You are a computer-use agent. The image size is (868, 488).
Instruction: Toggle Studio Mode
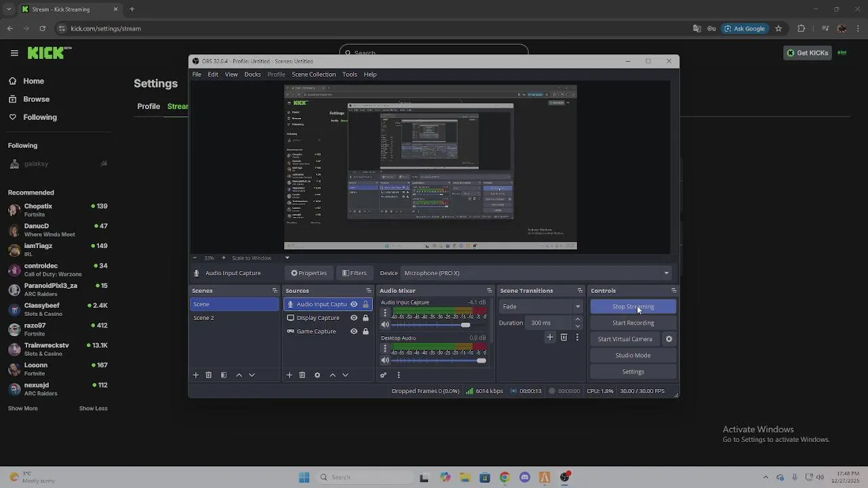[633, 355]
